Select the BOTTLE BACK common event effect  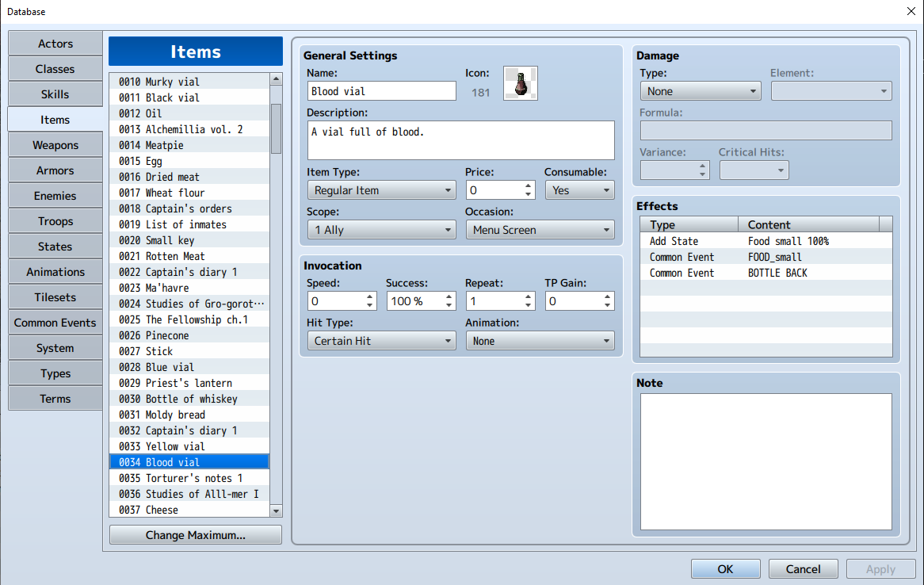[766, 273]
